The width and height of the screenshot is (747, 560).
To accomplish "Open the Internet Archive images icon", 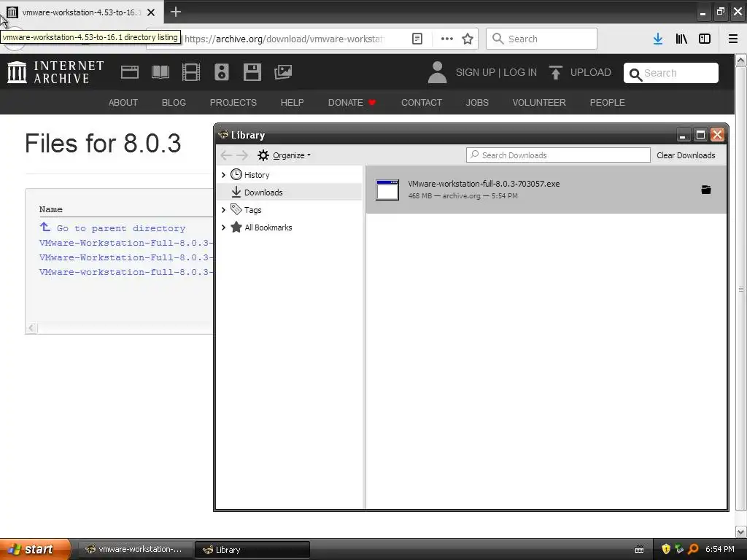I will [283, 72].
